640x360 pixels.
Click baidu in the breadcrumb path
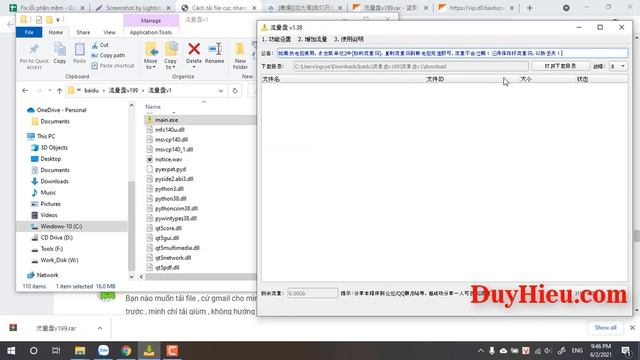click(91, 91)
